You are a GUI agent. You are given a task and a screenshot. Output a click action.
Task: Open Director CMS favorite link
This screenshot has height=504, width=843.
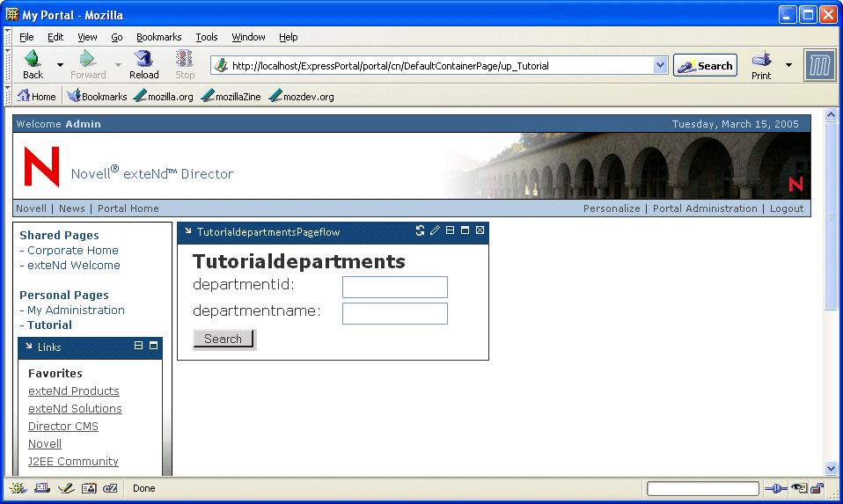pos(62,427)
